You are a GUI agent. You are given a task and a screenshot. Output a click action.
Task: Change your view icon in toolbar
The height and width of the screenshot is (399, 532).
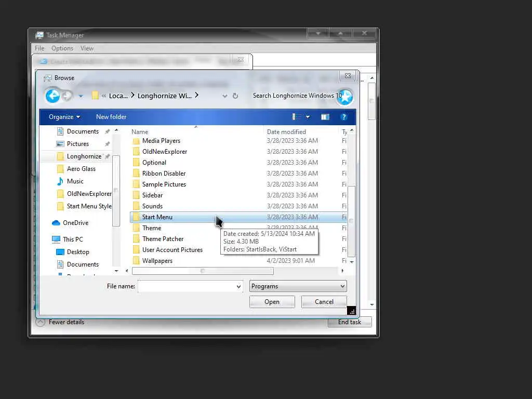coord(296,117)
